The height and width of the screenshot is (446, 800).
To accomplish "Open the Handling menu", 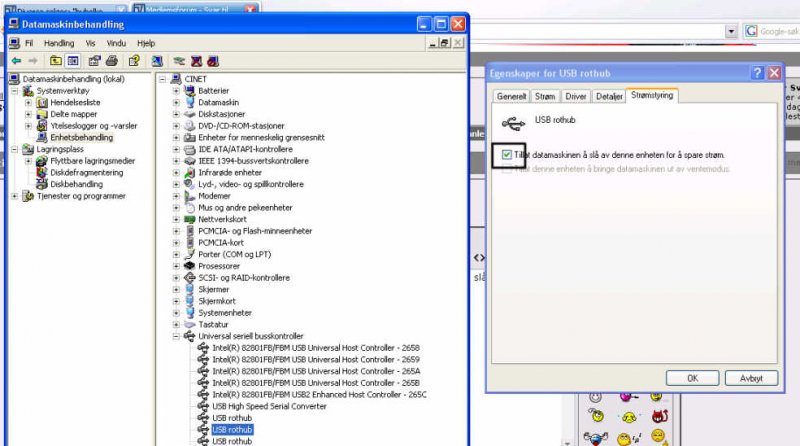I will (x=59, y=43).
